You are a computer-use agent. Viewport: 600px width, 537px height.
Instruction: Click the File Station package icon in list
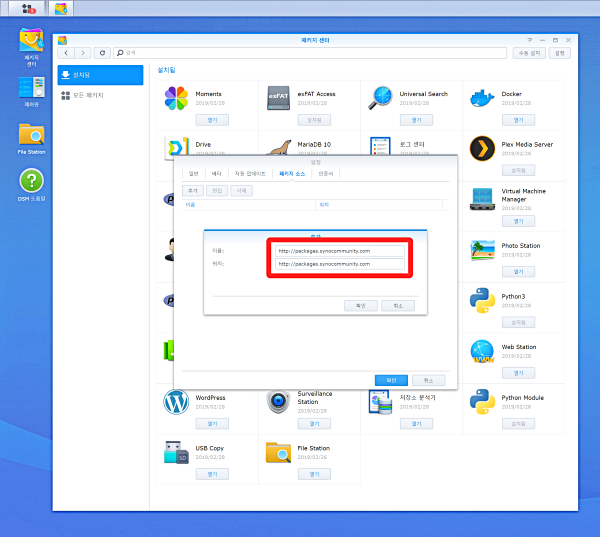tap(278, 452)
